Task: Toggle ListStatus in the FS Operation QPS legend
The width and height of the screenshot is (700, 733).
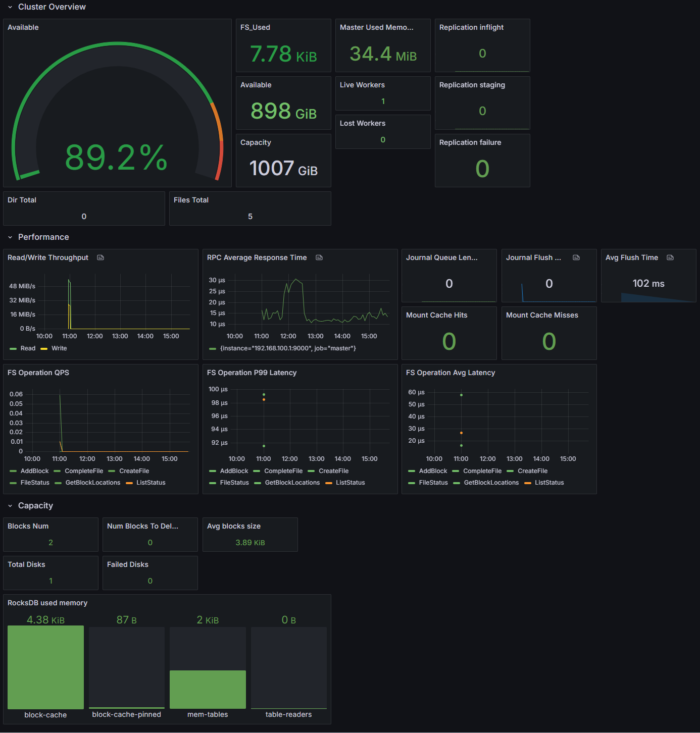Action: 151,483
